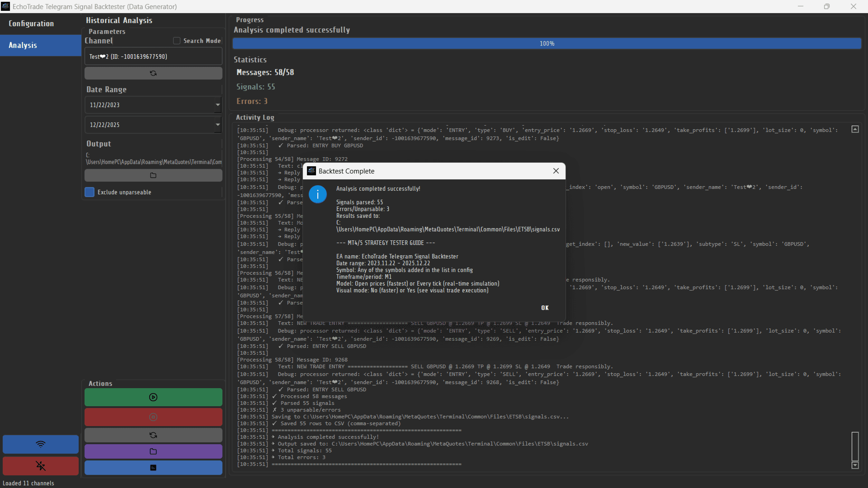Image resolution: width=868 pixels, height=488 pixels.
Task: Stop analysis using the red stop button
Action: tap(153, 417)
